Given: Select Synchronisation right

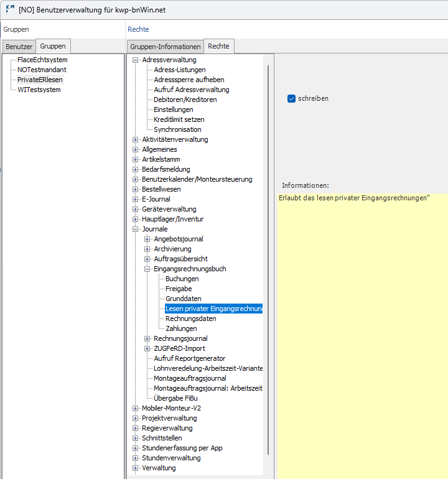Looking at the screenshot, I should click(177, 129).
